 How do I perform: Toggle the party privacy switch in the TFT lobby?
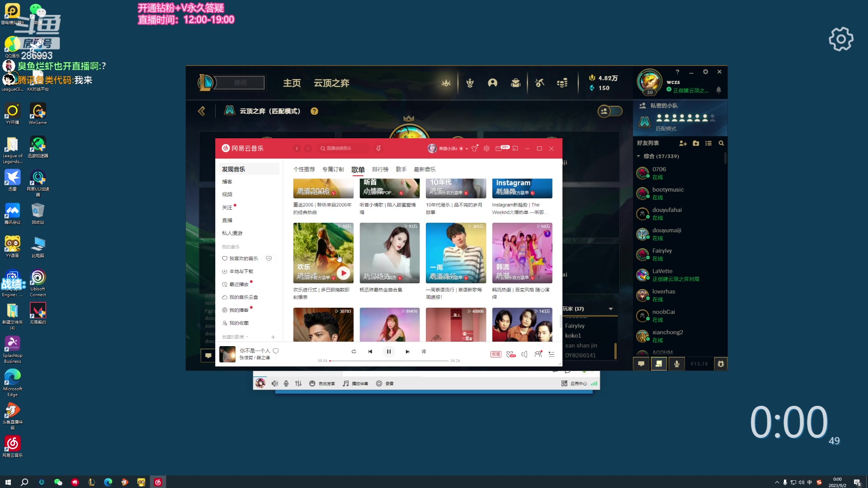coord(611,111)
